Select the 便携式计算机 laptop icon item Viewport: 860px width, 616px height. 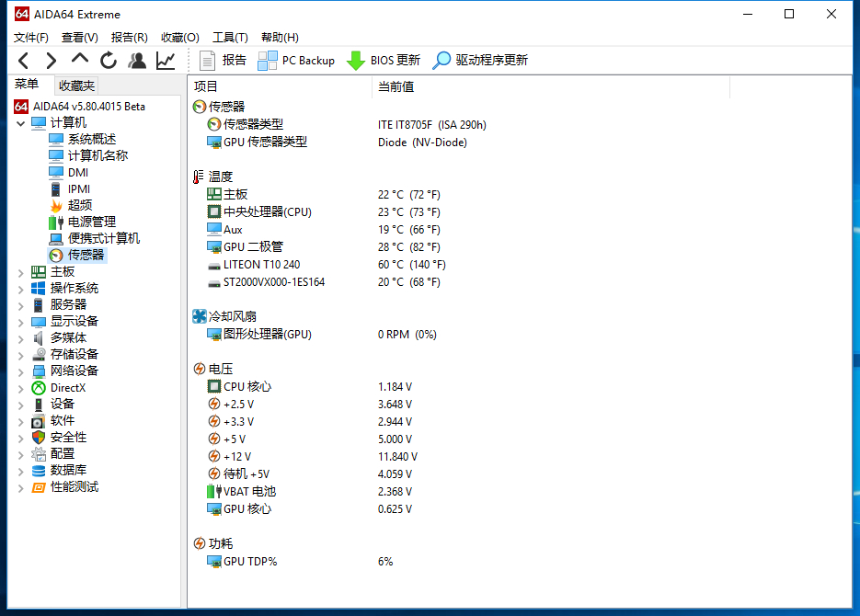56,239
